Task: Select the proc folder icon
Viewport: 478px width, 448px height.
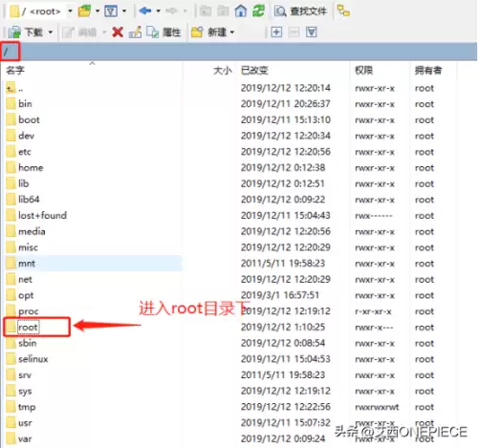Action: [11, 310]
